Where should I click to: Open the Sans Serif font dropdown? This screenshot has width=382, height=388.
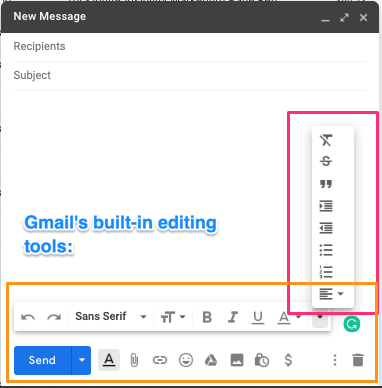[111, 316]
